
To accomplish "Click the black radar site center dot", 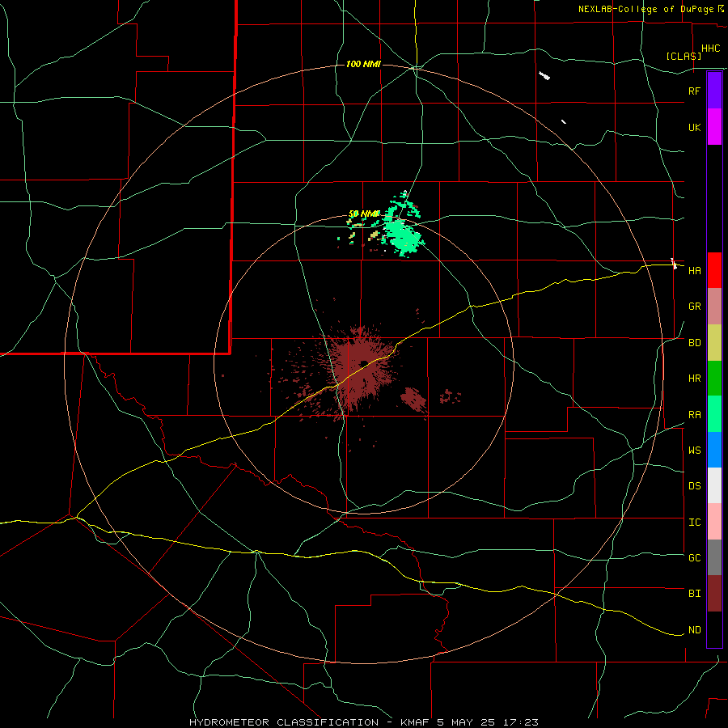I will pos(365,363).
